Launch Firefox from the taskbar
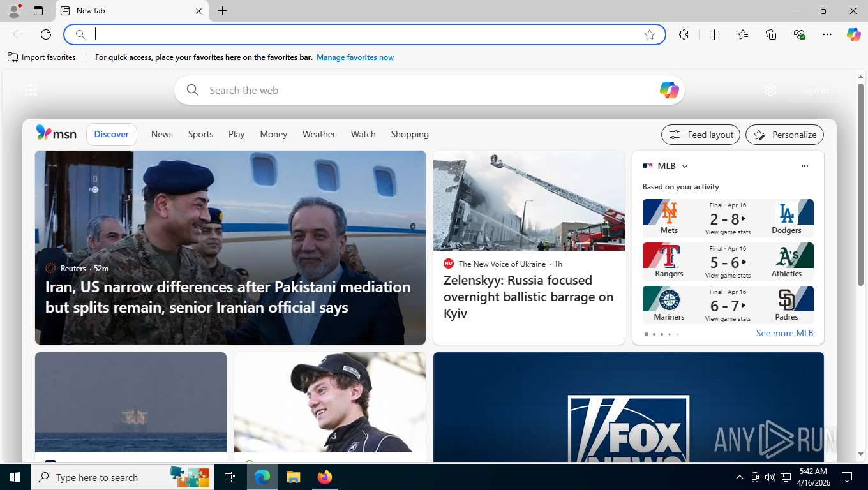The width and height of the screenshot is (868, 490). tap(325, 477)
